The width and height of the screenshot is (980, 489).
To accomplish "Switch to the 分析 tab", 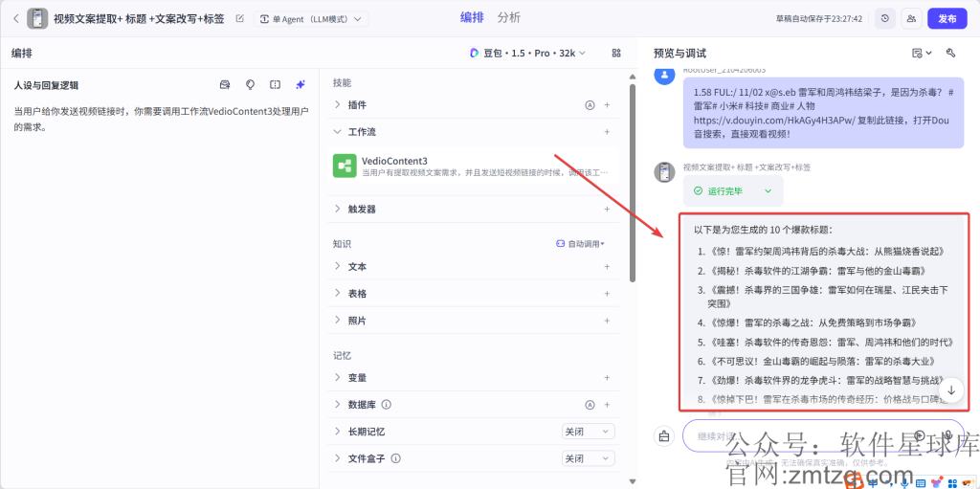I will pos(509,17).
